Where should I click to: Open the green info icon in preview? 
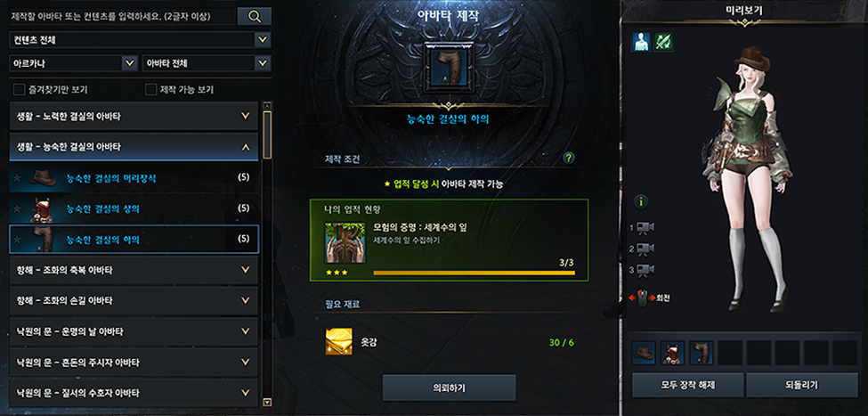tap(641, 201)
